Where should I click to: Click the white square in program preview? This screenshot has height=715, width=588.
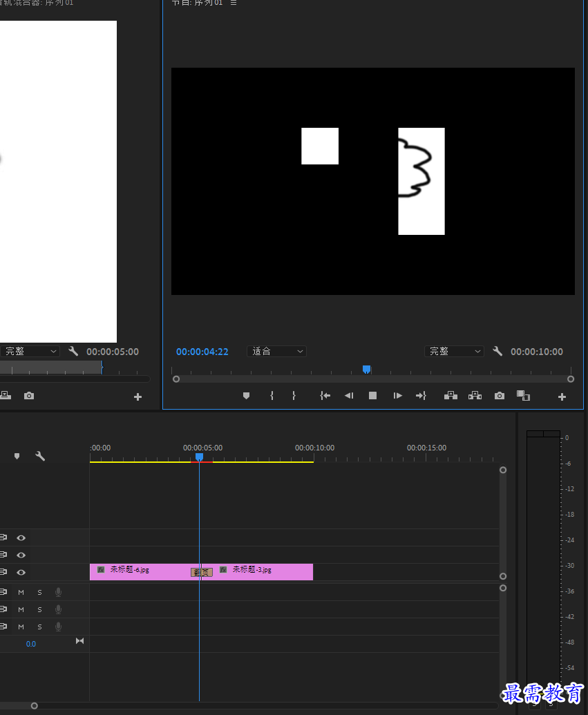[x=320, y=146]
